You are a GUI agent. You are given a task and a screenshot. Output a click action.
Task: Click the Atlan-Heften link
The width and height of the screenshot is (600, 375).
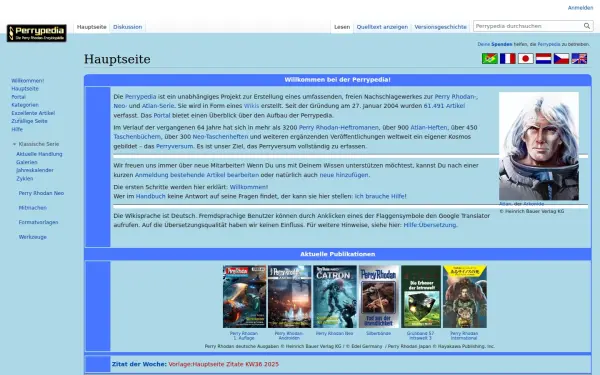(x=429, y=127)
